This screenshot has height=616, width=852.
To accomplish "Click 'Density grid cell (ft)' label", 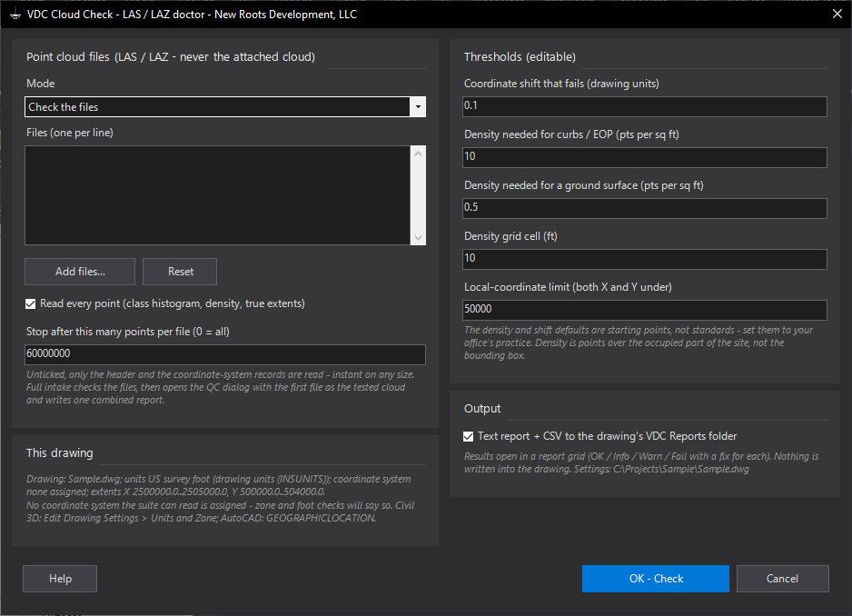I will [x=510, y=236].
